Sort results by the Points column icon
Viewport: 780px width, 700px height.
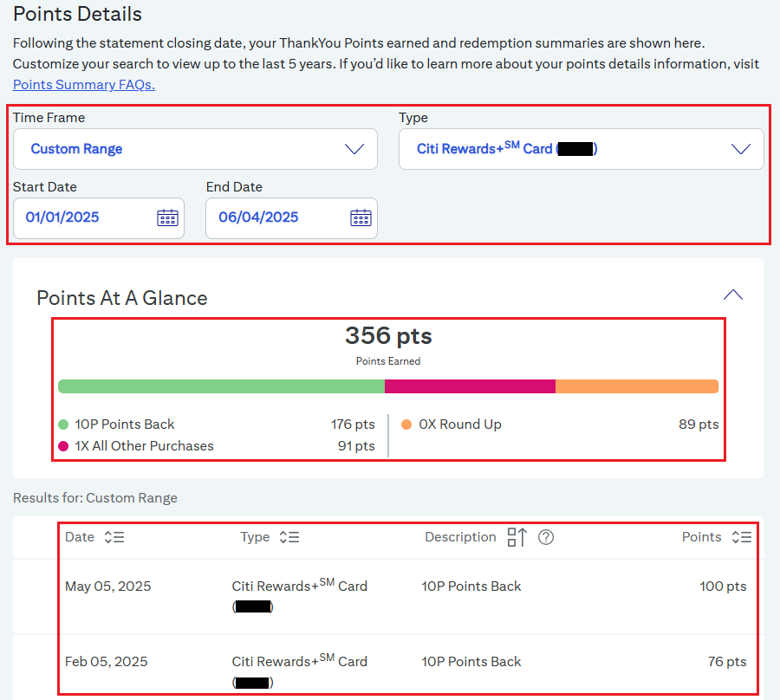tap(742, 537)
